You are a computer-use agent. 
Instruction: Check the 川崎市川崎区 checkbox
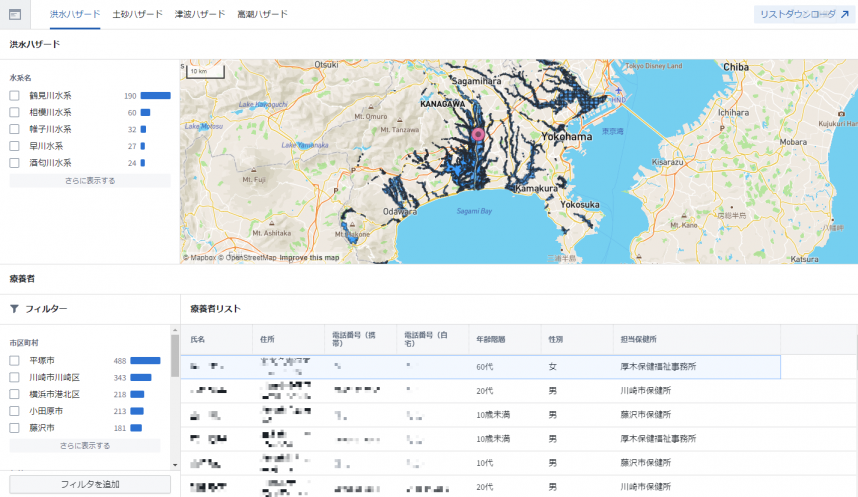coord(14,377)
